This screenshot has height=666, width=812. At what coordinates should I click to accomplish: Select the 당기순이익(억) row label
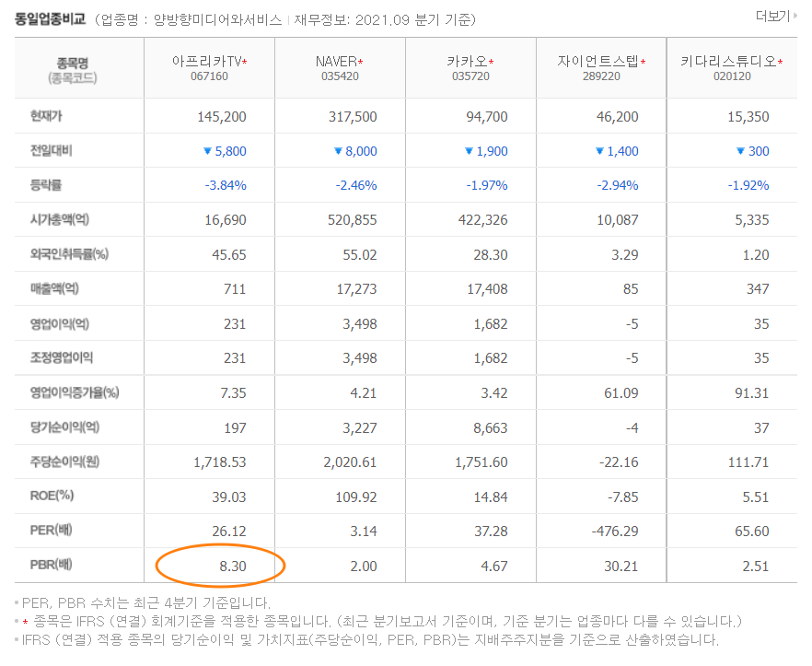(64, 427)
